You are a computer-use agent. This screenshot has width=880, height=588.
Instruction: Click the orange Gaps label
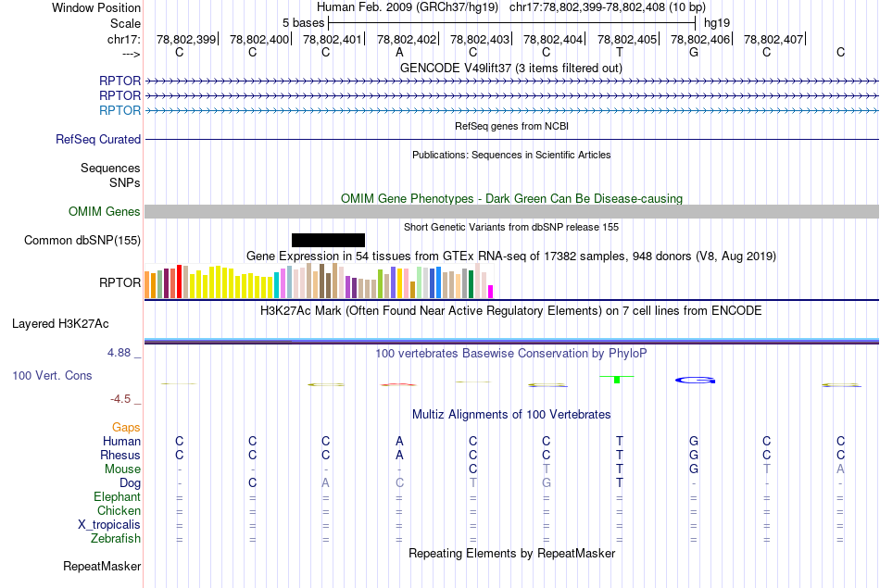[x=126, y=428]
